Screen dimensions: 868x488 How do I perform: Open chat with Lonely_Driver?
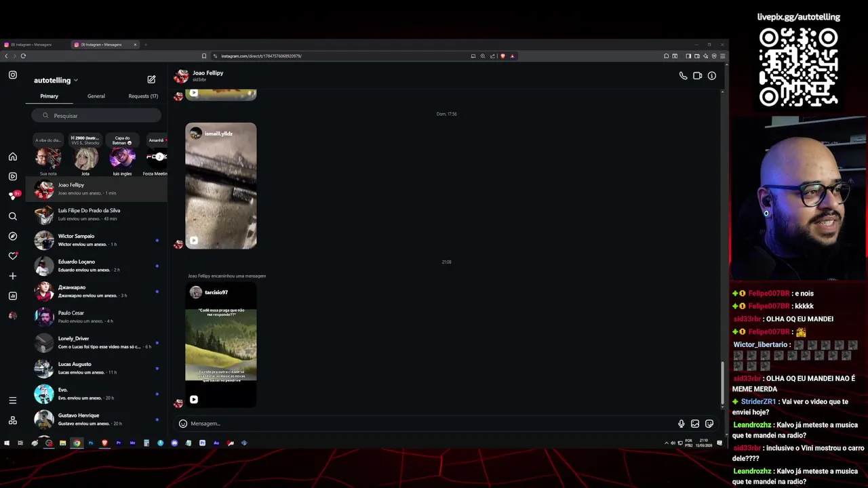point(96,343)
